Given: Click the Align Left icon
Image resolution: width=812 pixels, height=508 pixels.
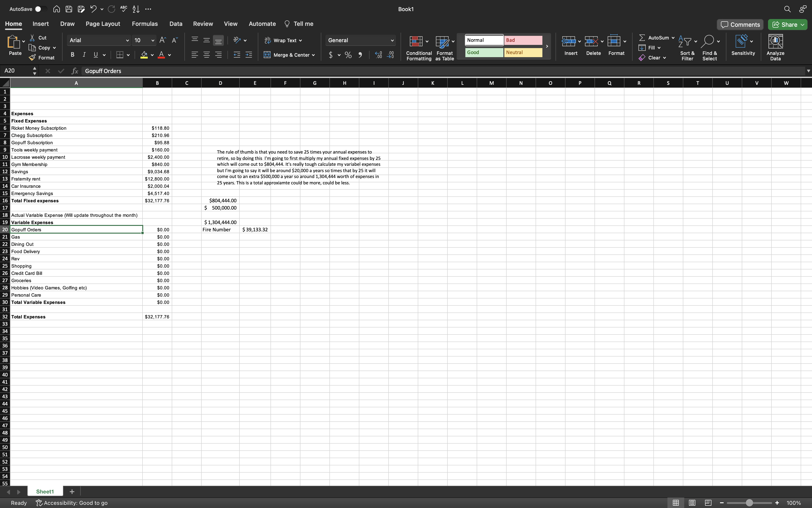Looking at the screenshot, I should 195,55.
